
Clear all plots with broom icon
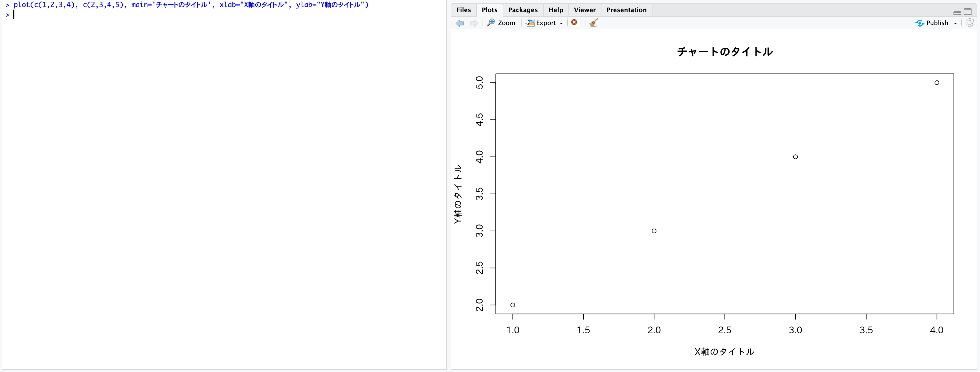click(593, 23)
